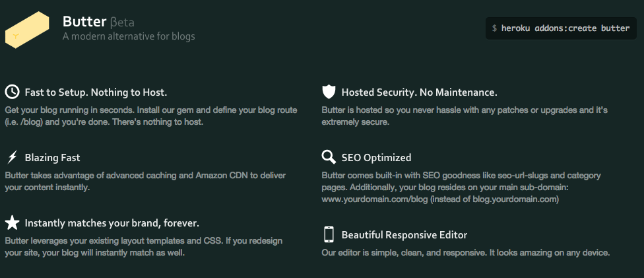Click the lightning bolt Blazing Fast icon
This screenshot has height=278, width=644.
[13, 158]
